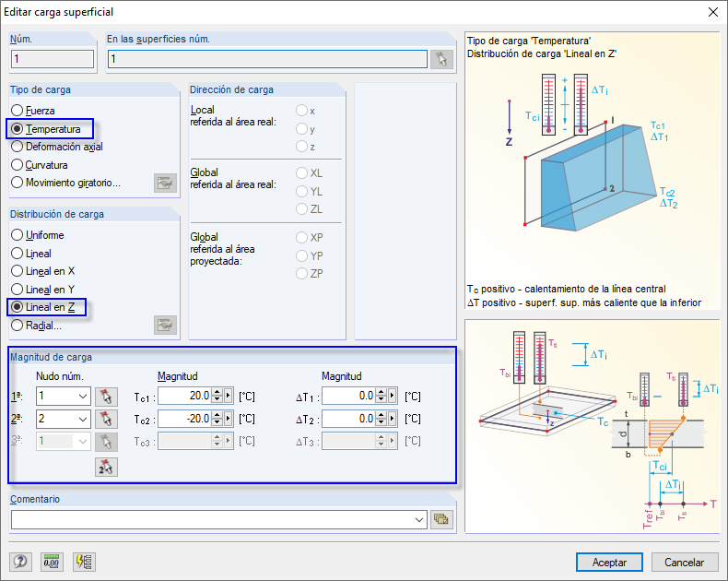Expand the 1st node number dropdown

[83, 397]
